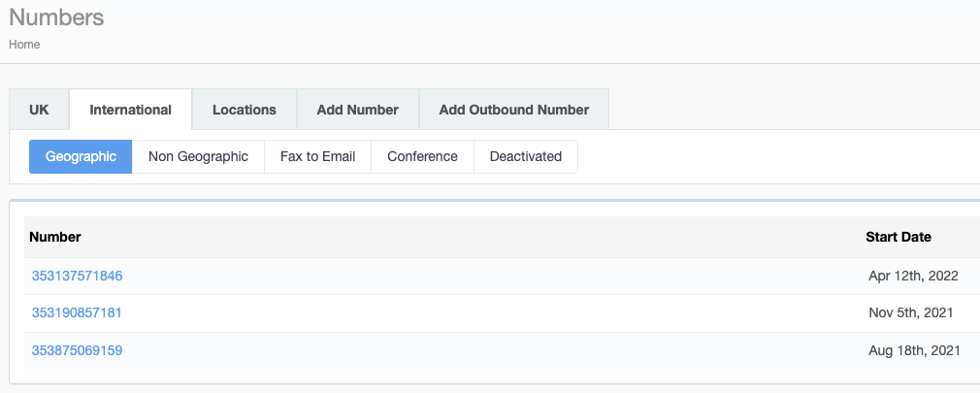Screen dimensions: 980x393
Task: Click the Nov 5th, 2021 date cell
Action: [x=911, y=312]
